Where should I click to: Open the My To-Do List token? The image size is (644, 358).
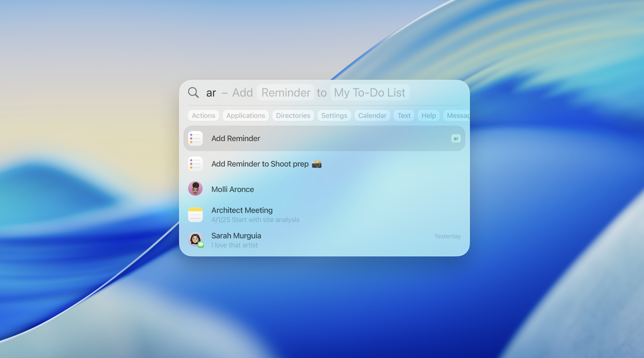click(x=369, y=93)
